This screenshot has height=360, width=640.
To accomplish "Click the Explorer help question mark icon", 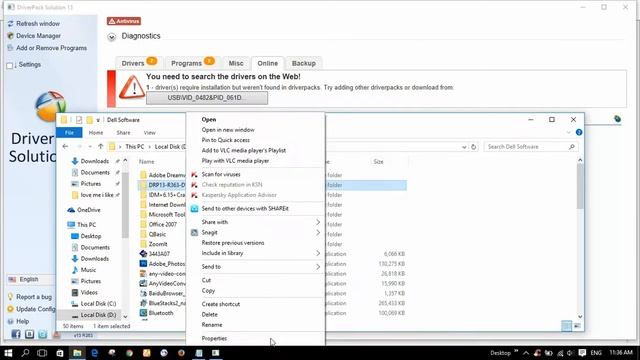I will pos(579,132).
